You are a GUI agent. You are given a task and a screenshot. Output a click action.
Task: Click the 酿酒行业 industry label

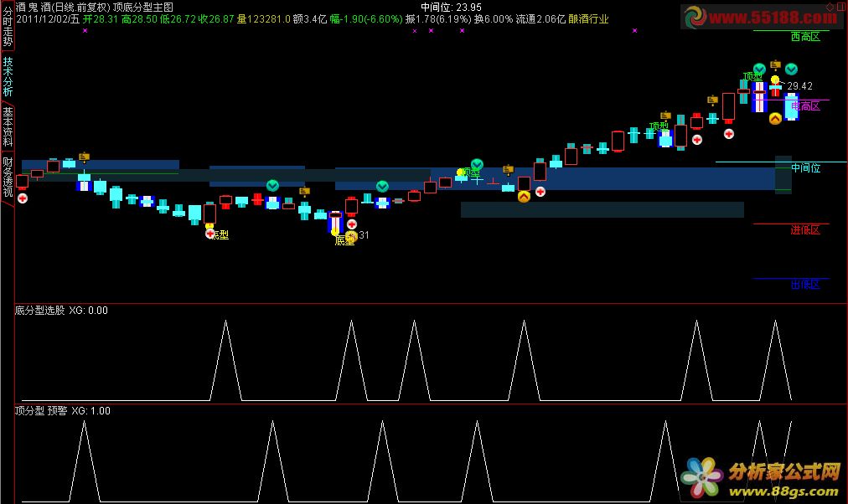[588, 19]
